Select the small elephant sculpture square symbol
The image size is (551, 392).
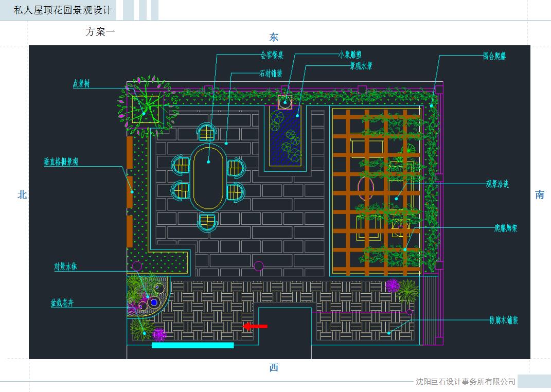click(285, 102)
